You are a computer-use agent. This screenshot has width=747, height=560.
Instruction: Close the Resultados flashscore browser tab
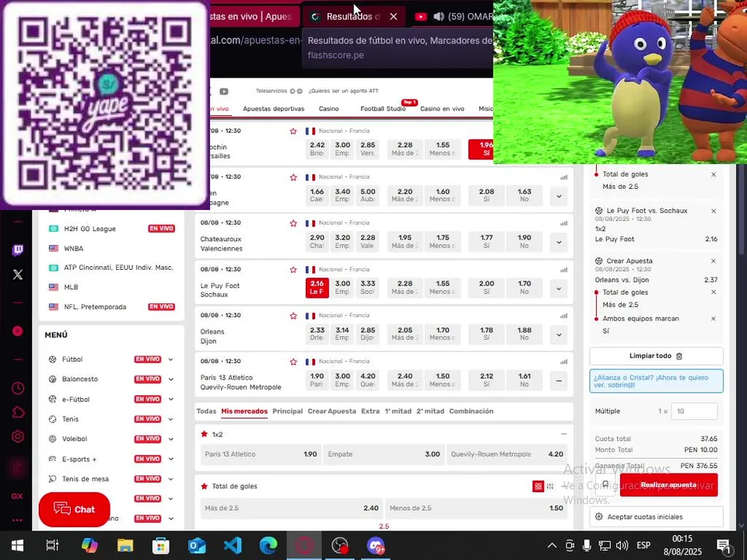[394, 16]
